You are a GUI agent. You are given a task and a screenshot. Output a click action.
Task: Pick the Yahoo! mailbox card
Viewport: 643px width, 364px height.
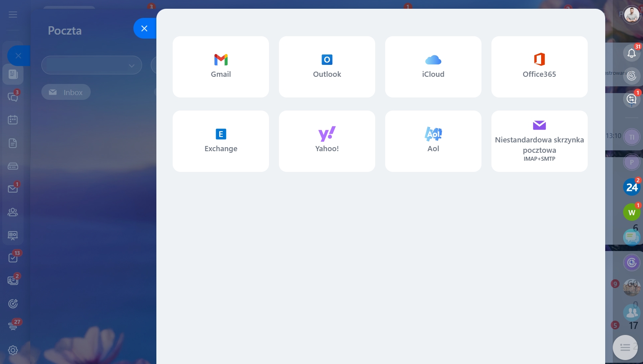click(327, 141)
